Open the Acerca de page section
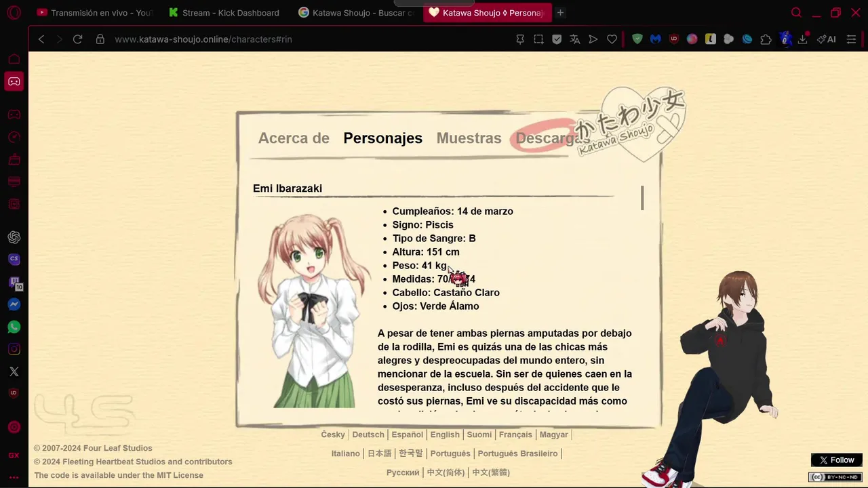The height and width of the screenshot is (488, 868). click(x=294, y=138)
